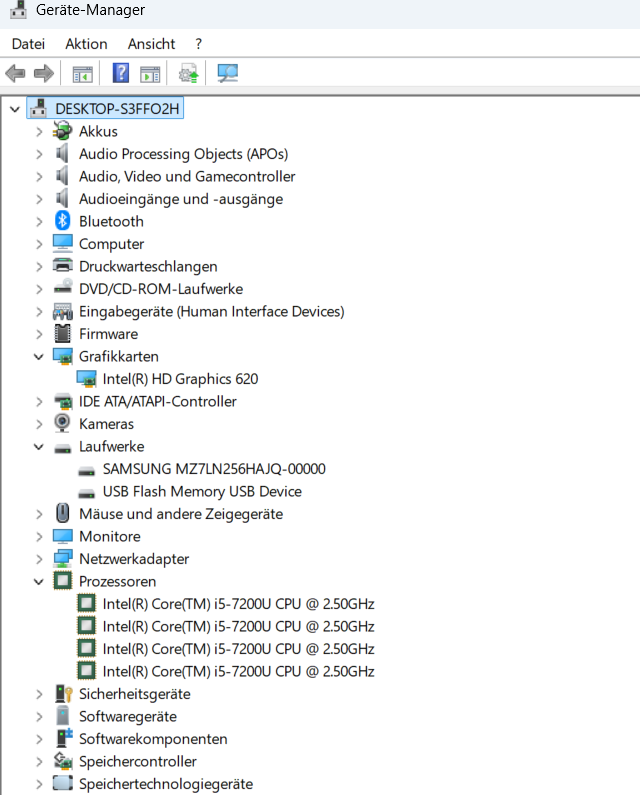Click scan for hardware changes icon
640x795 pixels.
[x=228, y=74]
